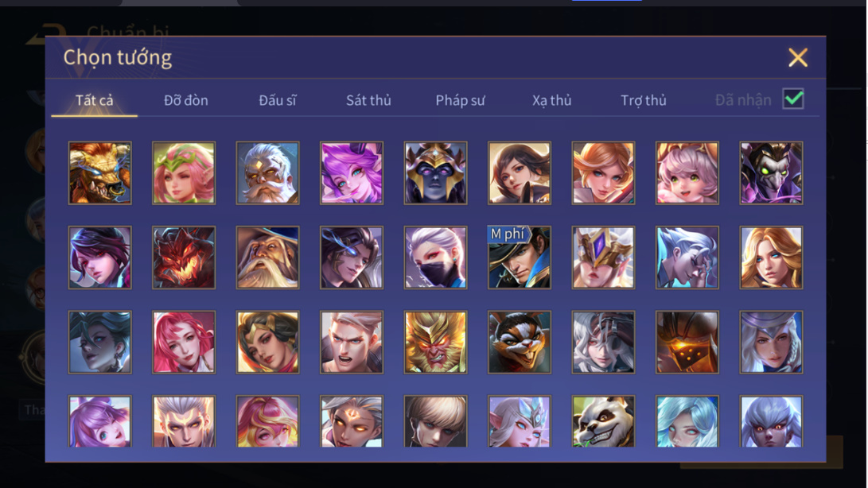868x488 pixels.
Task: Pick the white-bearded old warrior hero
Action: (268, 173)
